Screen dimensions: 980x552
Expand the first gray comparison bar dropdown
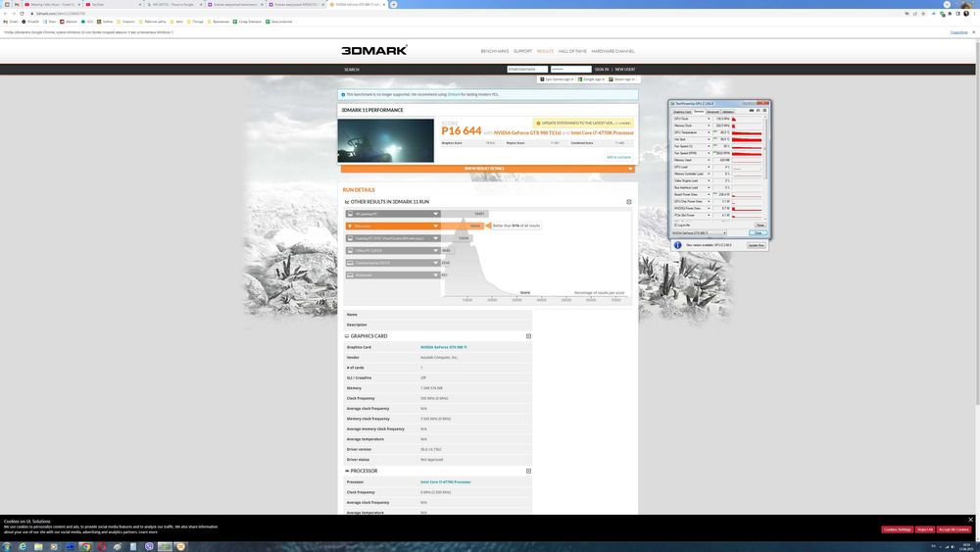tap(436, 214)
